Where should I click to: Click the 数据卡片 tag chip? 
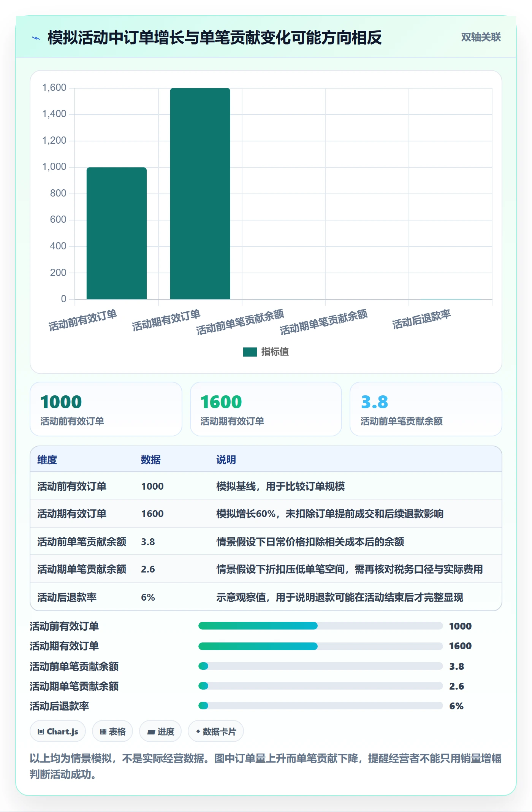(216, 731)
